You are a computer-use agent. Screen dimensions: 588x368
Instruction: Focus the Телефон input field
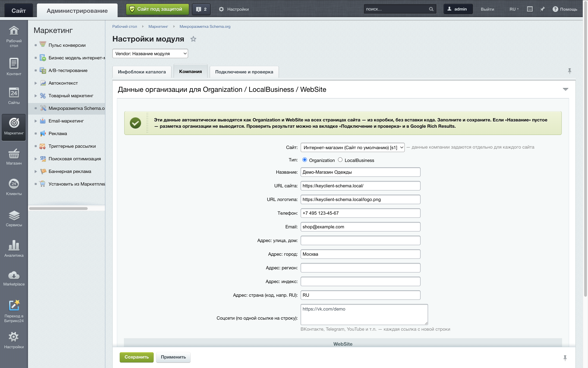click(x=360, y=213)
